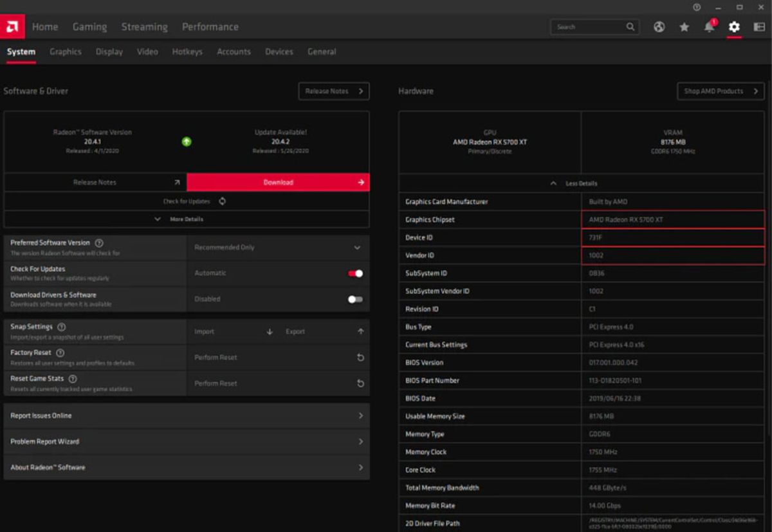The width and height of the screenshot is (772, 532).
Task: Click the AMD logo in the header
Action: point(13,26)
